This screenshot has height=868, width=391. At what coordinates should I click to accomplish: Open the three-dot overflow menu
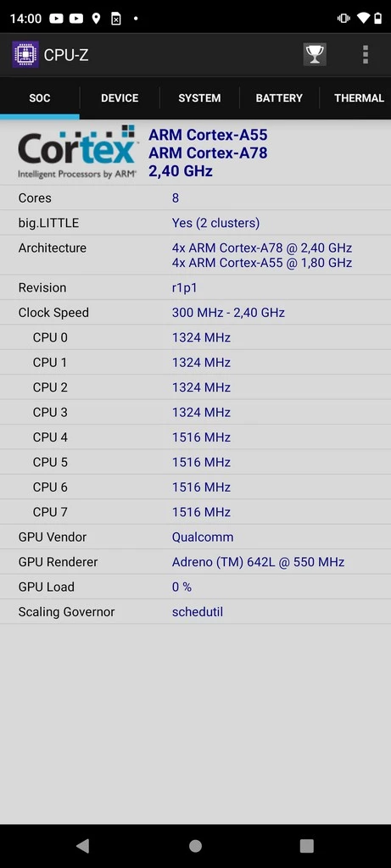tap(365, 54)
